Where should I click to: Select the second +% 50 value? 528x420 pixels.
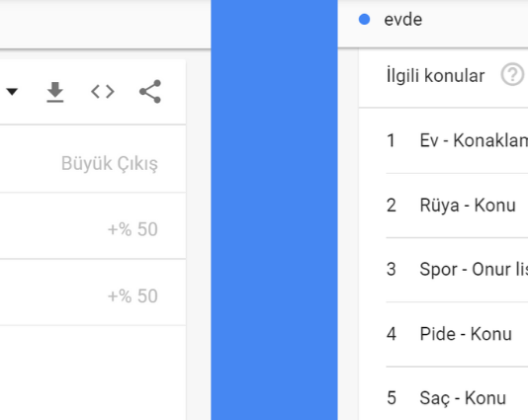pos(132,296)
